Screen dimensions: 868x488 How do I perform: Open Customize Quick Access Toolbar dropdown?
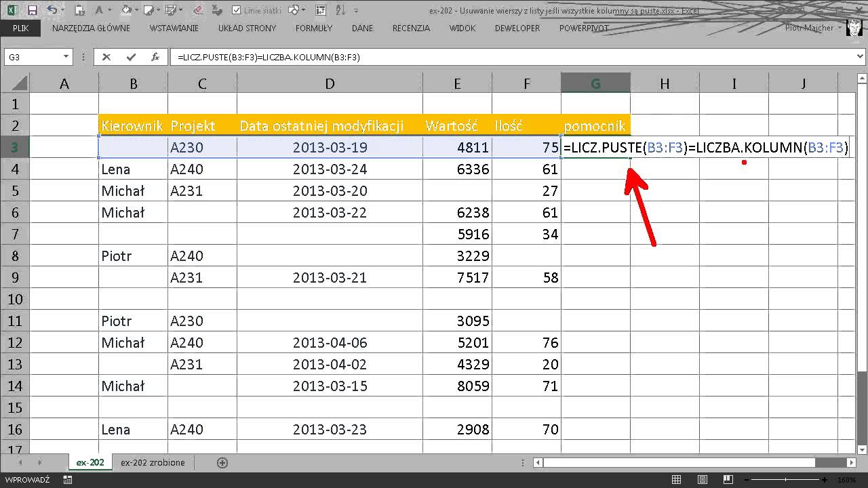coord(356,11)
